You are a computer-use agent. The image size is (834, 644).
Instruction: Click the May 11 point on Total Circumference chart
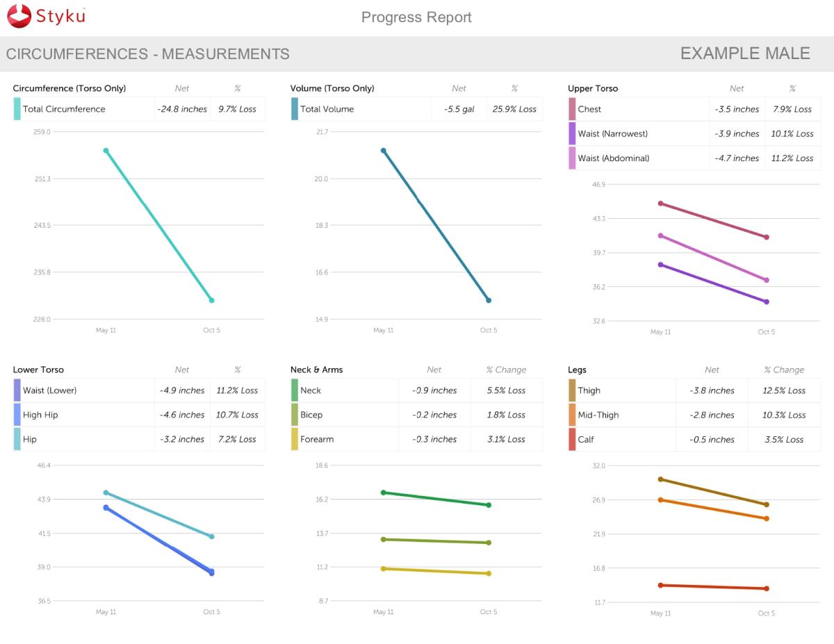106,150
